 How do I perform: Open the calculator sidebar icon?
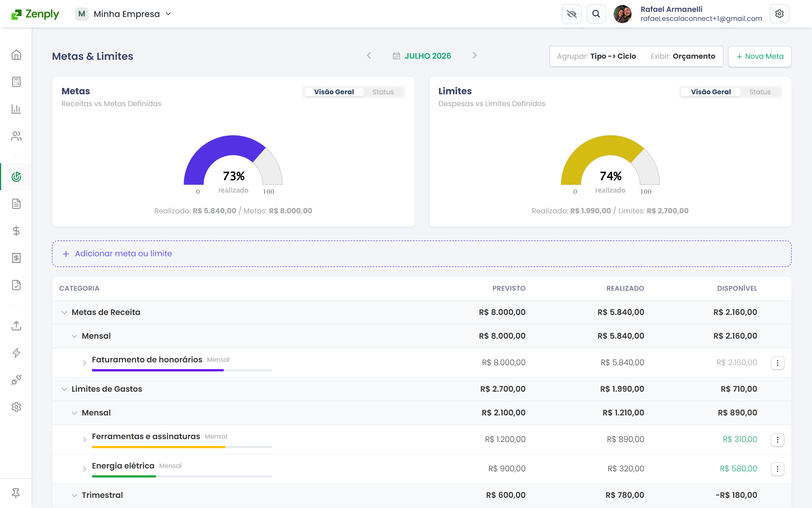[x=16, y=82]
